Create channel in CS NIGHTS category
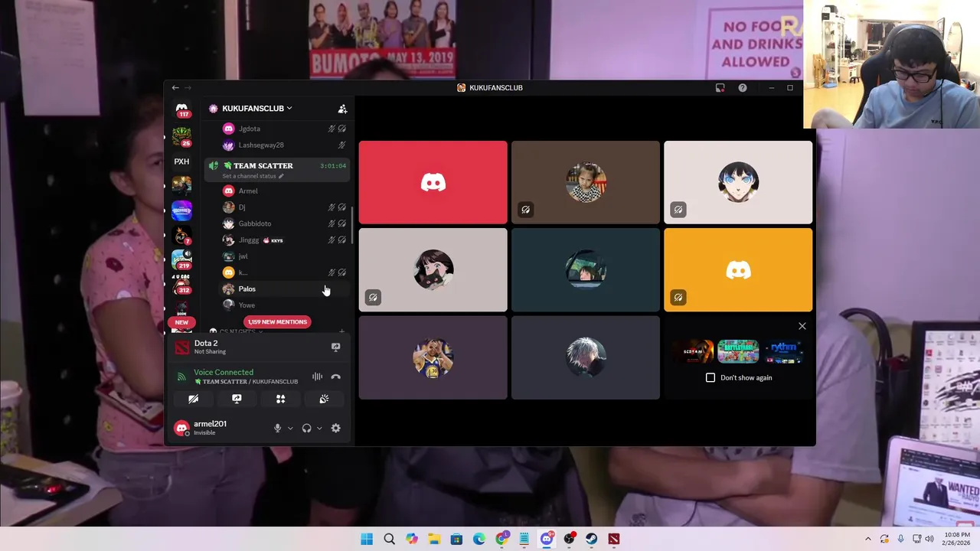 point(341,331)
